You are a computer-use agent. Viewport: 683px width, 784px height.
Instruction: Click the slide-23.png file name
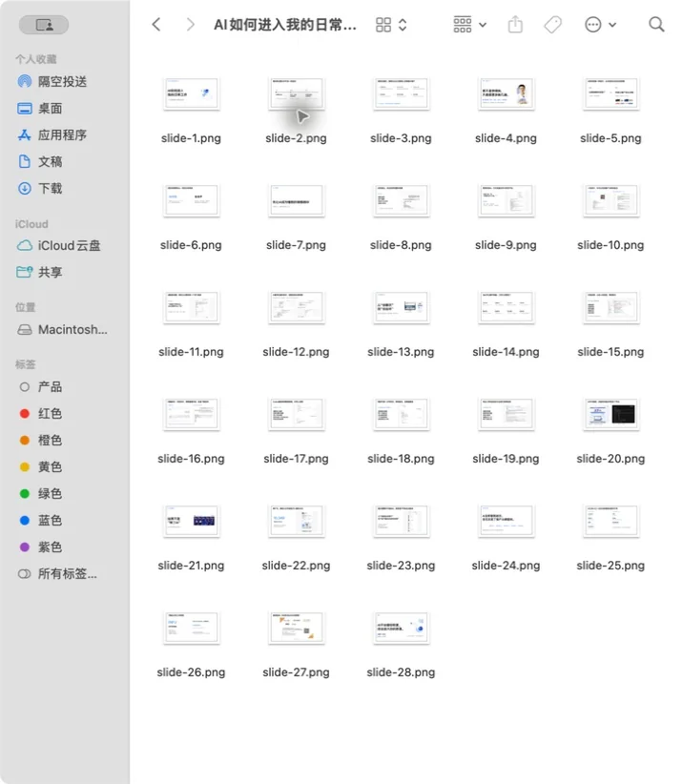click(x=401, y=566)
